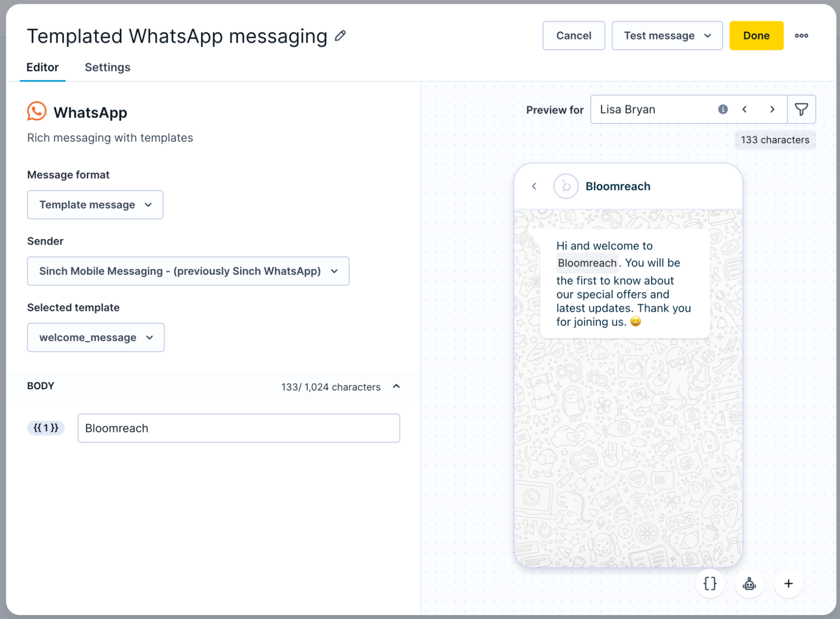
Task: Open the three-dot more options menu
Action: point(801,36)
